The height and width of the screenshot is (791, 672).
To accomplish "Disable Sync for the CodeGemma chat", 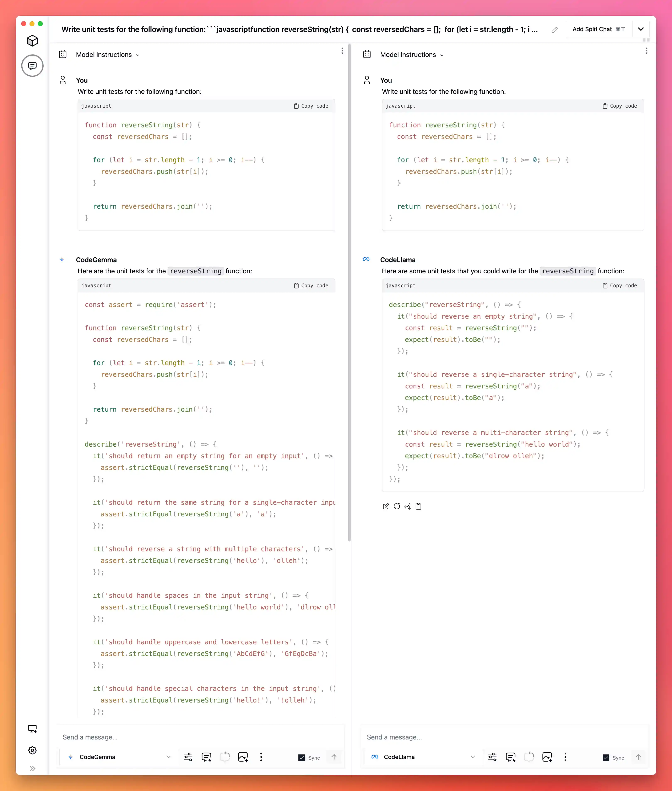I will click(x=301, y=758).
